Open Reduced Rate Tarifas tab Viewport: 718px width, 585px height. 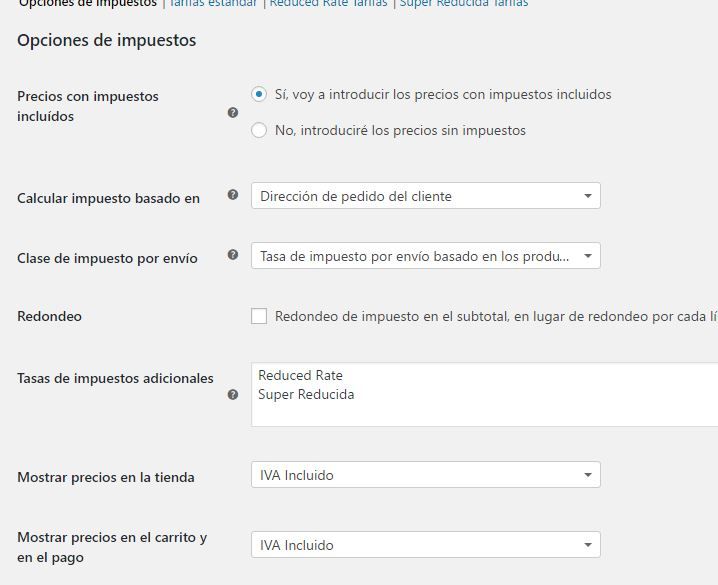[x=328, y=4]
